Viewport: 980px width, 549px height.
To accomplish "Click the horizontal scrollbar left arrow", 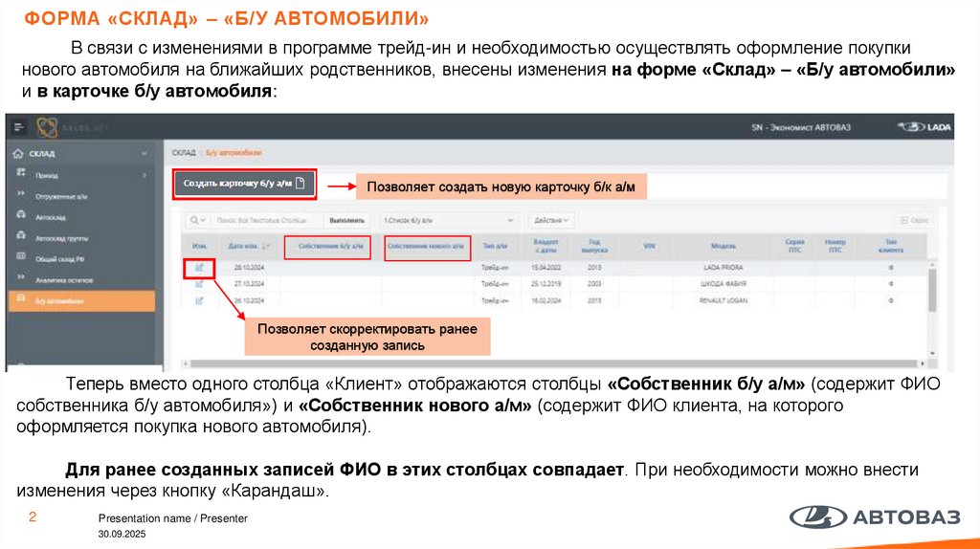I will [x=186, y=362].
